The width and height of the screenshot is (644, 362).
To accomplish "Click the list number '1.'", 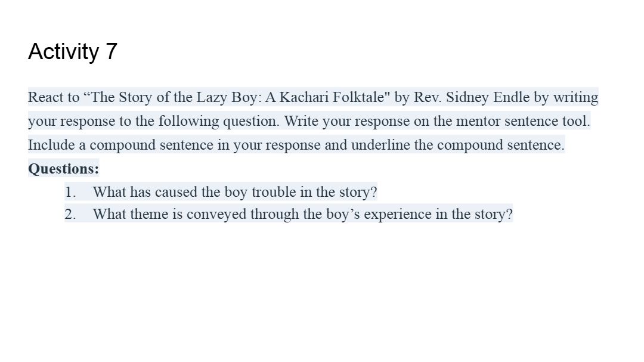I will click(x=70, y=192).
